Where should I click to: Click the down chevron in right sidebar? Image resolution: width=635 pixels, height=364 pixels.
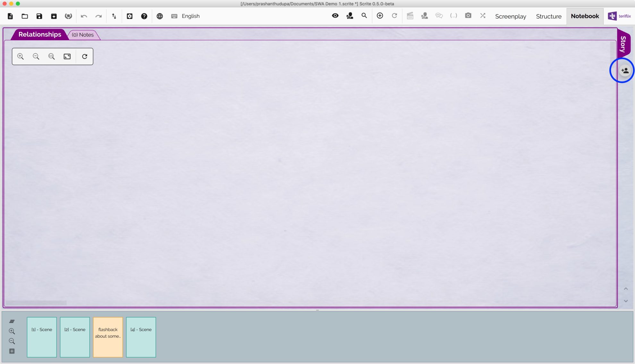(626, 301)
